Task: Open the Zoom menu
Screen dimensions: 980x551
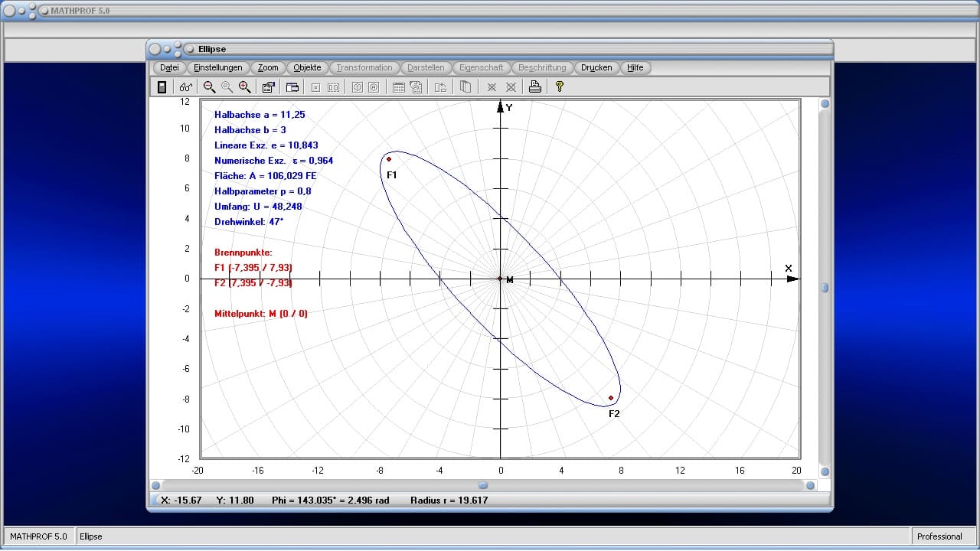Action: [x=268, y=67]
